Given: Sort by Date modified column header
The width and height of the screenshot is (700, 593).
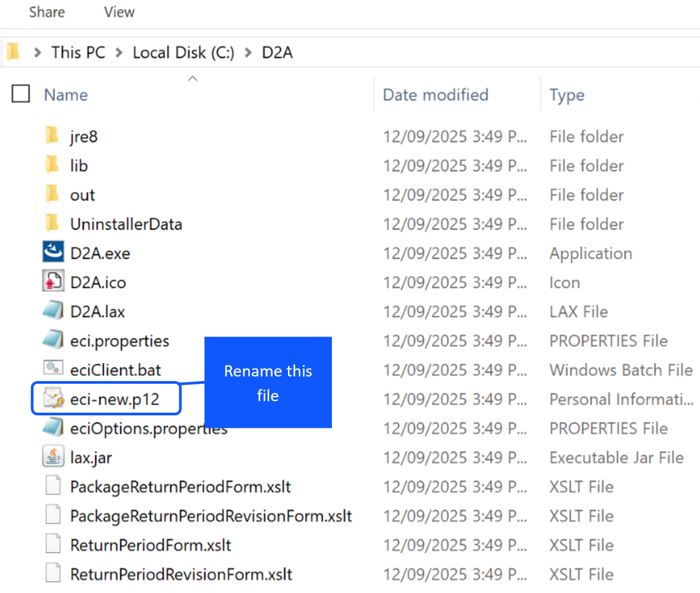Looking at the screenshot, I should [x=435, y=95].
